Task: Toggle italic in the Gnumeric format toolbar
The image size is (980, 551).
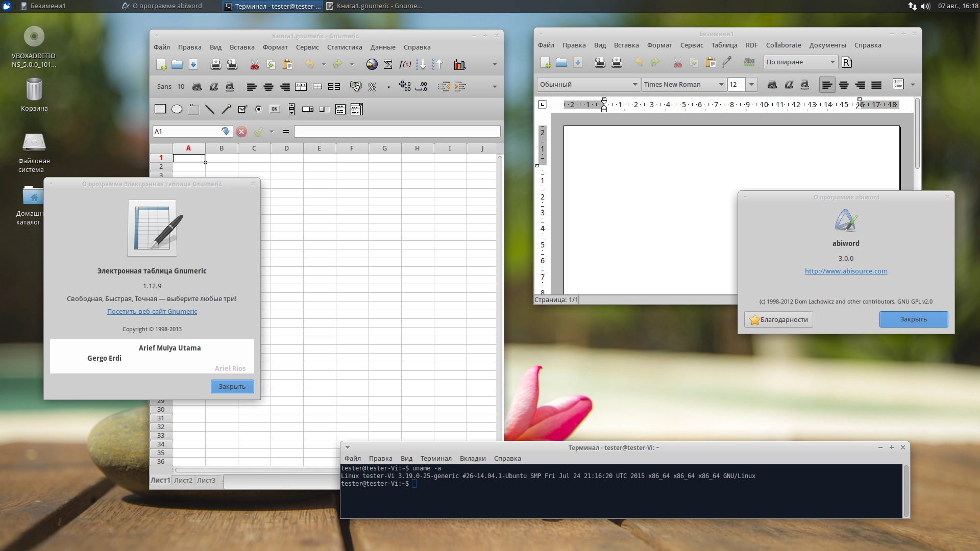Action: [x=213, y=87]
